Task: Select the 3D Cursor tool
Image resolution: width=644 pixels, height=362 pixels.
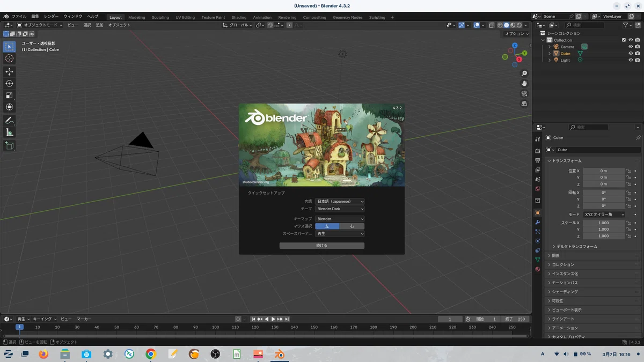Action: [9, 58]
